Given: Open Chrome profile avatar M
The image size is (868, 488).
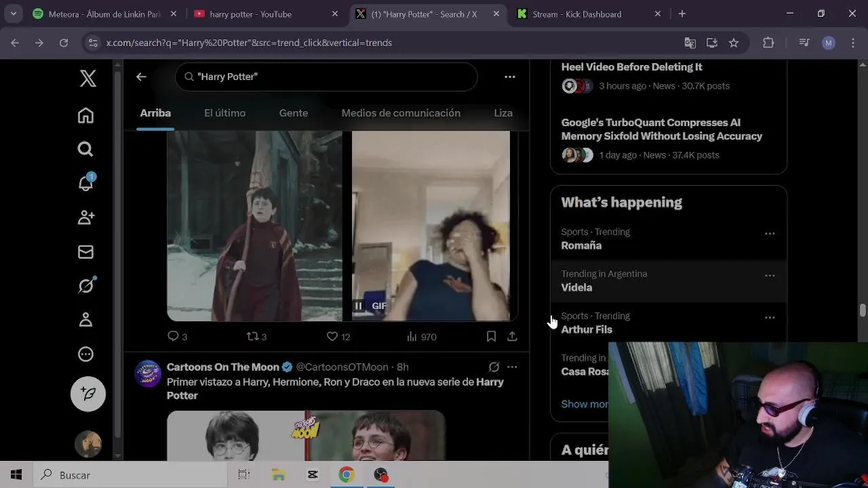Looking at the screenshot, I should click(x=829, y=43).
